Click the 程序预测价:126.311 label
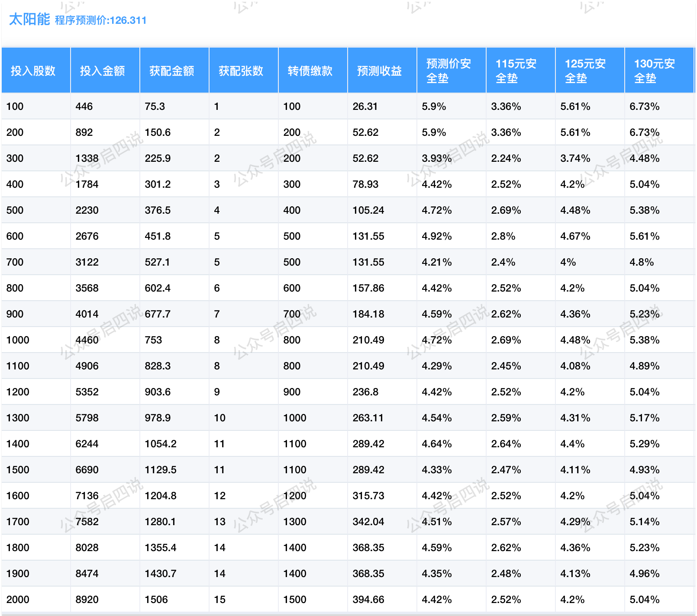Viewport: 697px width, 616px height. (100, 20)
